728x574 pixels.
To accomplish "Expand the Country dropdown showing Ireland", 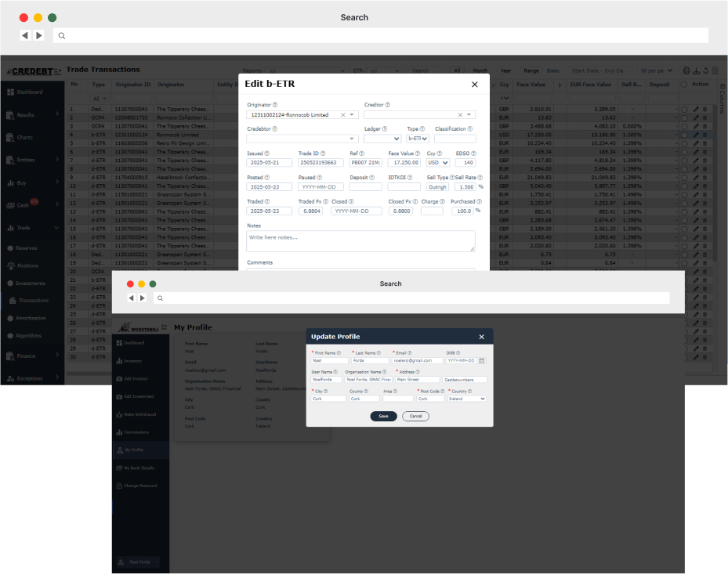I will 467,399.
